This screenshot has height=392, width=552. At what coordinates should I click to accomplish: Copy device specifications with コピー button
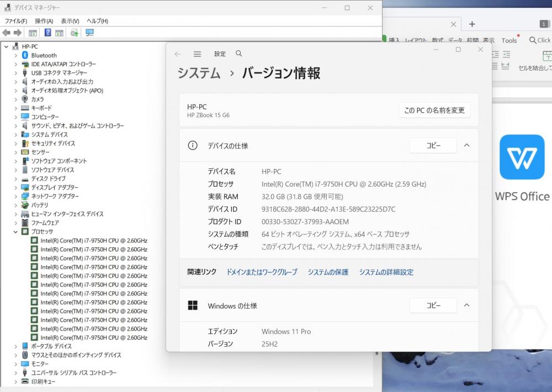point(433,145)
